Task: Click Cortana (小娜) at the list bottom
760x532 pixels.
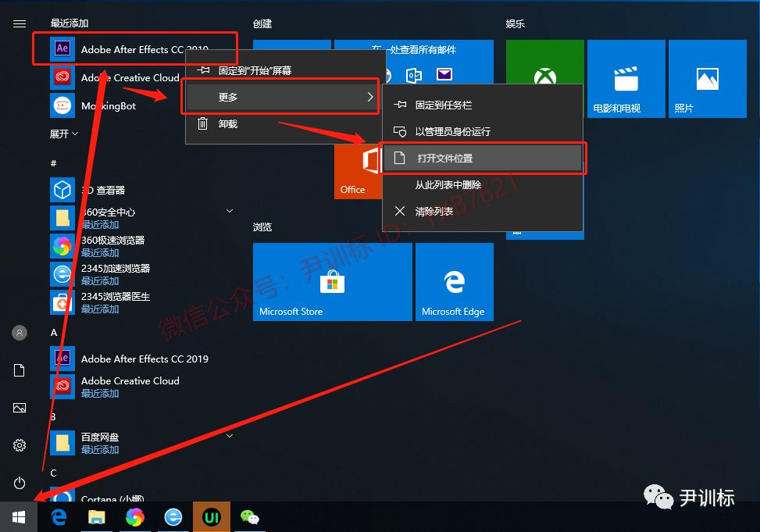Action: tap(112, 498)
